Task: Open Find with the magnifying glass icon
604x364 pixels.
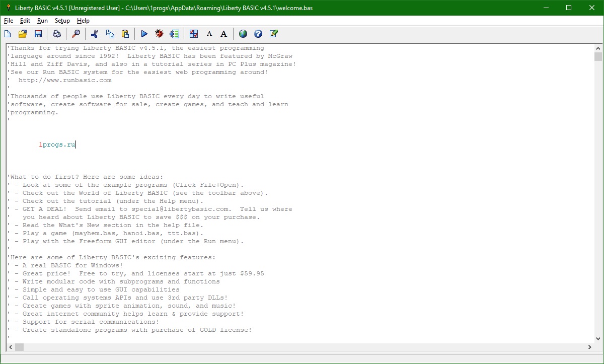Action: (76, 34)
